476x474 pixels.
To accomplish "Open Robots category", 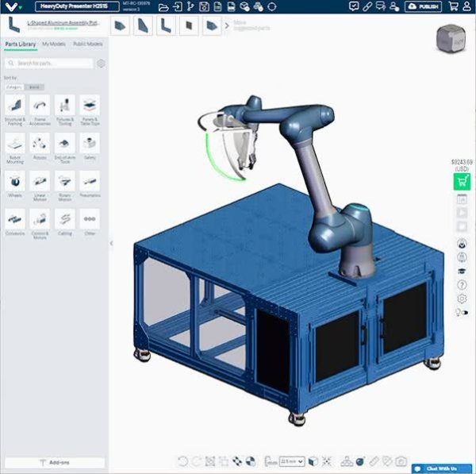I will tap(40, 146).
